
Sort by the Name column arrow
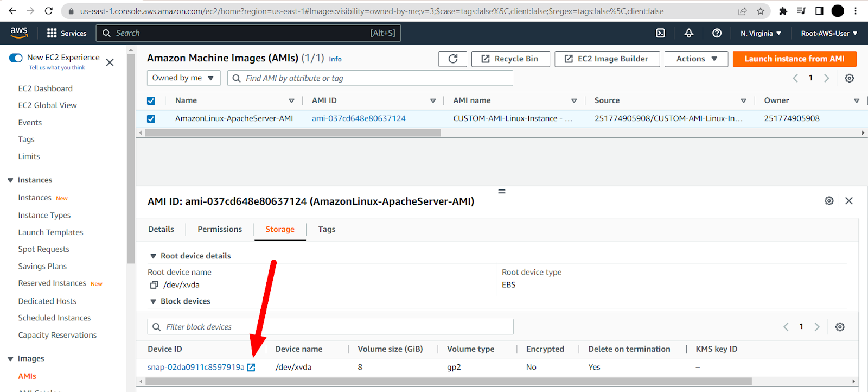point(291,100)
